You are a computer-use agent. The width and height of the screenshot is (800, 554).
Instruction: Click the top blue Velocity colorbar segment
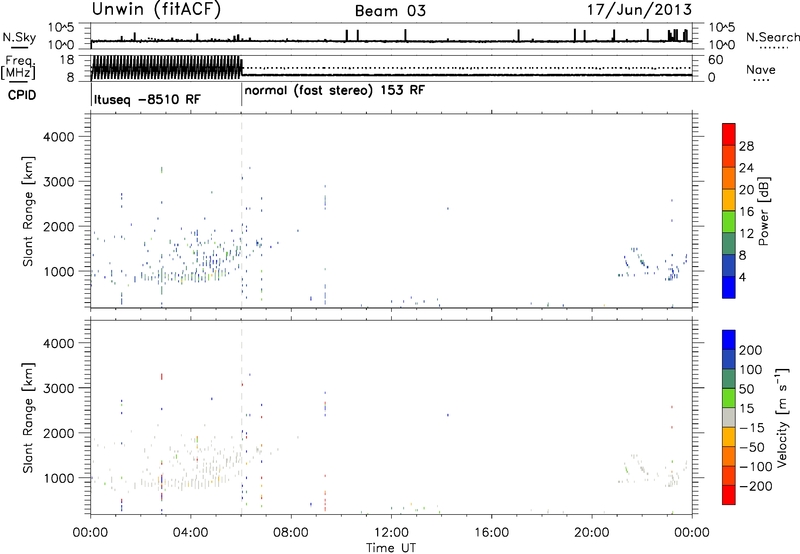click(729, 340)
